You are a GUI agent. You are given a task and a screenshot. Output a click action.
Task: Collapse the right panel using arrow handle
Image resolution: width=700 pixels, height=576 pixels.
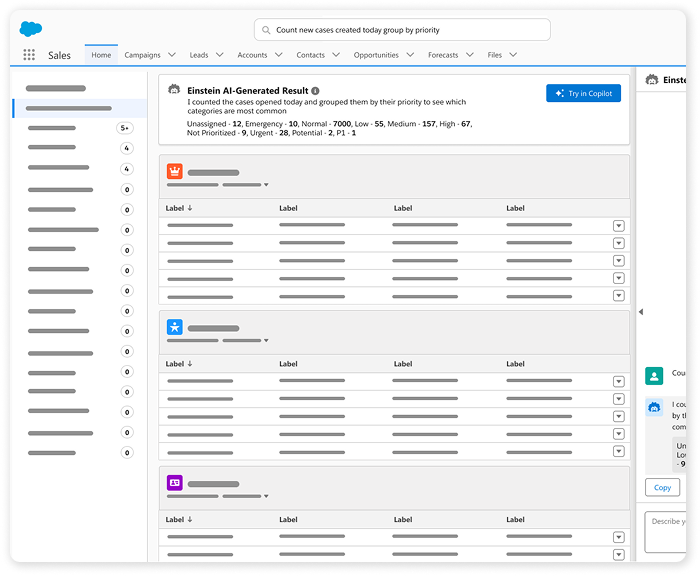point(640,312)
